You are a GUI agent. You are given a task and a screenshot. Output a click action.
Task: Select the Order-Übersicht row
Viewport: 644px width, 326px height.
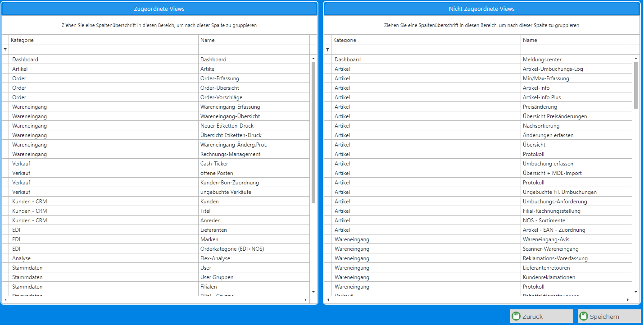[x=156, y=88]
